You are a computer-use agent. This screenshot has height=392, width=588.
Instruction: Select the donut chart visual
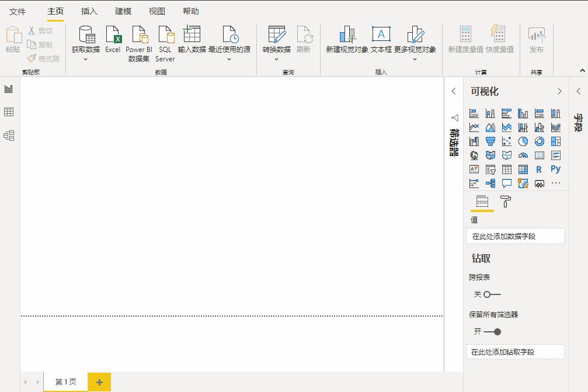540,141
